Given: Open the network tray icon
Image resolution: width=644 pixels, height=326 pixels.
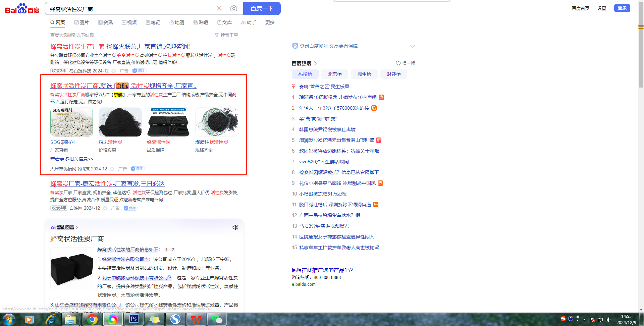Looking at the screenshot, I should coord(600,320).
